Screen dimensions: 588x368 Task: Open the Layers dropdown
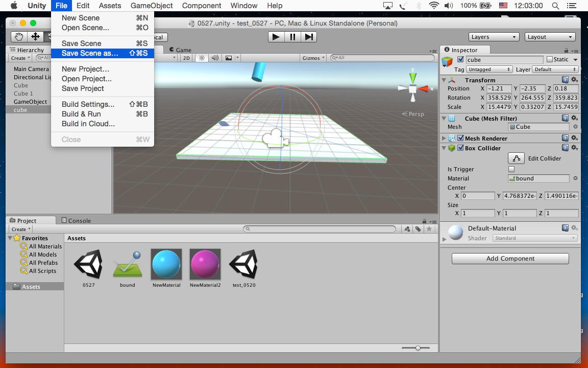pyautogui.click(x=494, y=37)
